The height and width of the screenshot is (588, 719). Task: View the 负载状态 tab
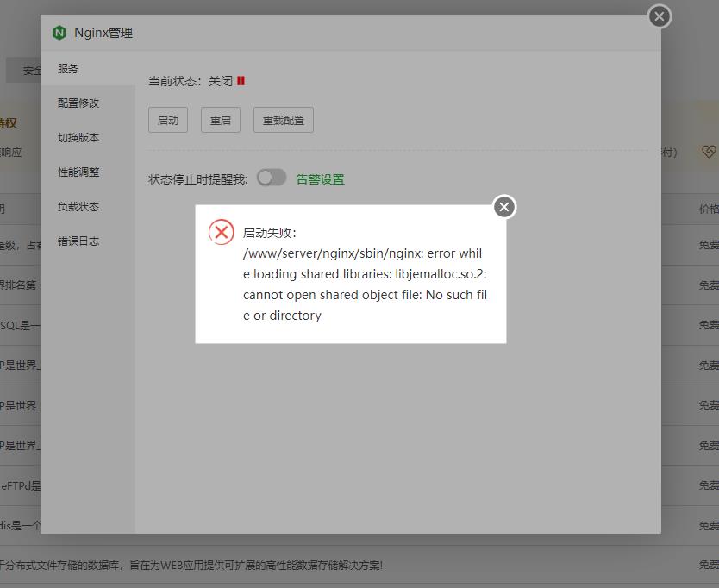coord(88,206)
